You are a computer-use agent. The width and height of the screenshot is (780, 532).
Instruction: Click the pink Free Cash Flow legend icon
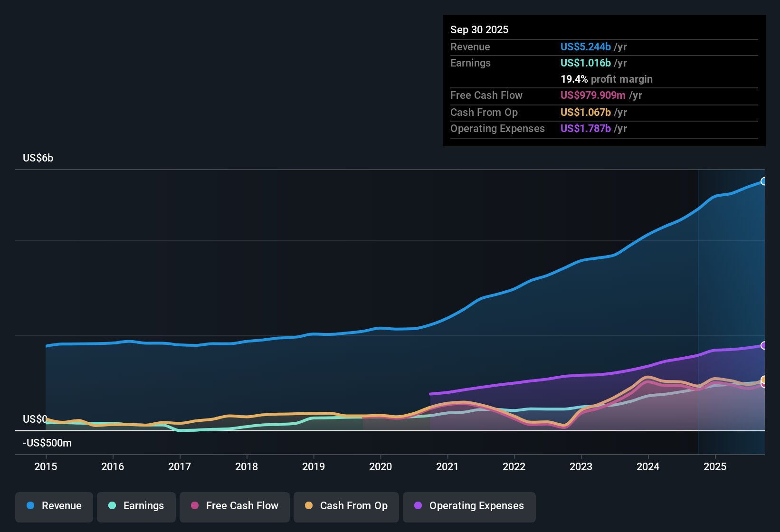(194, 506)
